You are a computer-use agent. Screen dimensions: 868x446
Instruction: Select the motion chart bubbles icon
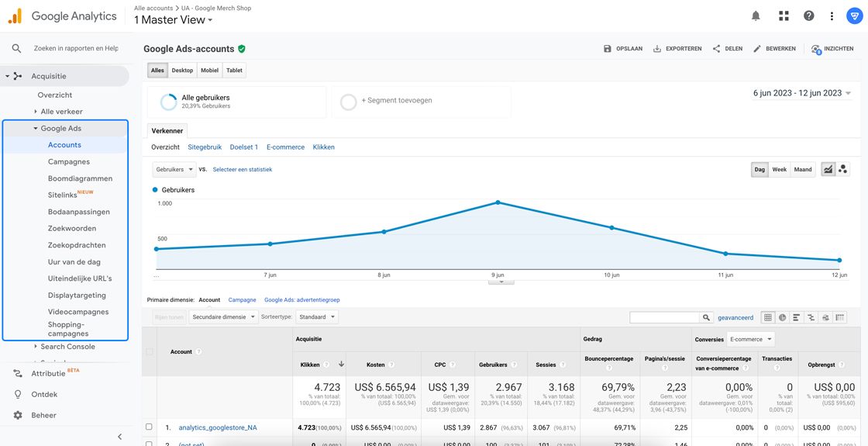pyautogui.click(x=843, y=170)
